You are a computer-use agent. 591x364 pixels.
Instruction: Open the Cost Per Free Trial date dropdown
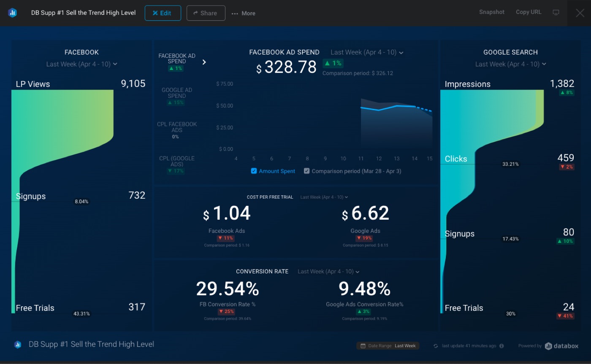(324, 197)
